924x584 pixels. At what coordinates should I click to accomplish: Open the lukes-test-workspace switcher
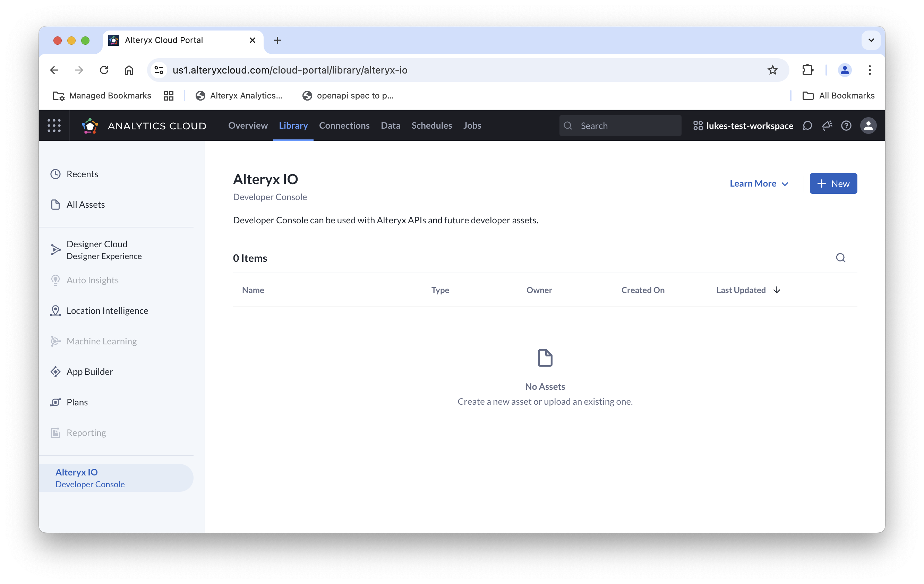(x=743, y=126)
